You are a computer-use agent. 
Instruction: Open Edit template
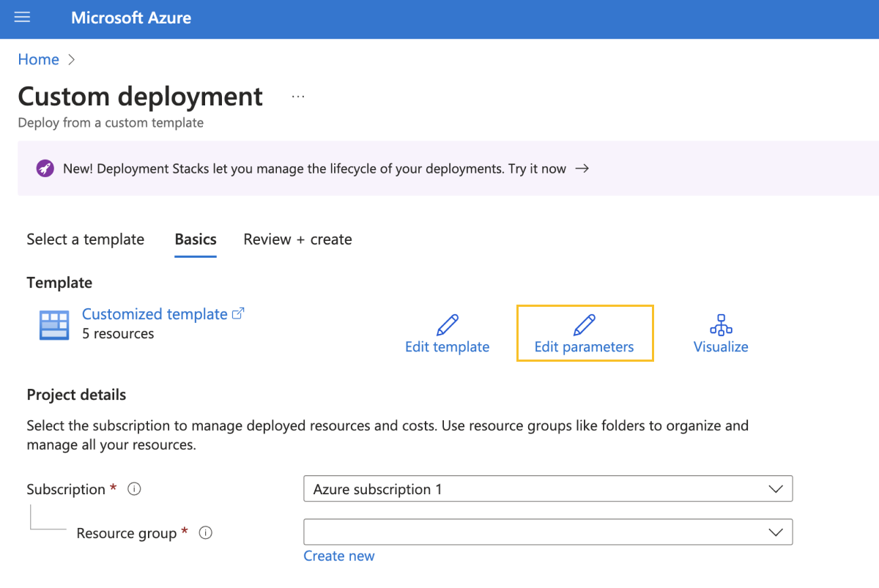(x=447, y=346)
